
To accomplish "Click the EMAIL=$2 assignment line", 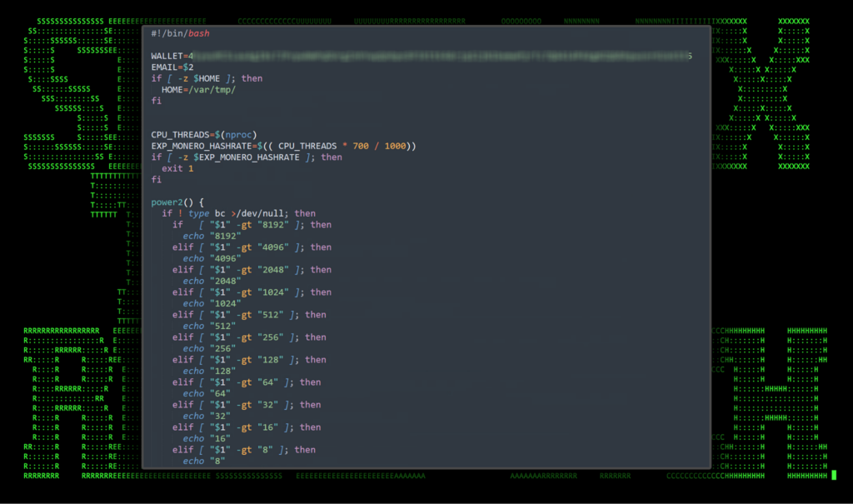I will click(172, 67).
